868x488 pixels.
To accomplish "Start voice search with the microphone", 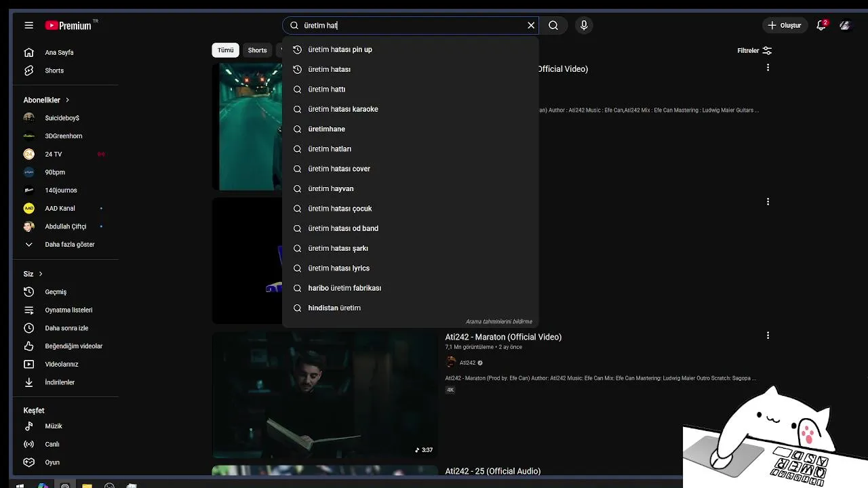I will click(584, 25).
